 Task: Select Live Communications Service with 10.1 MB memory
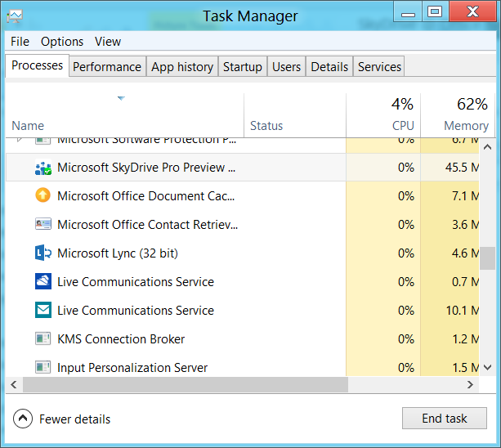click(242, 311)
